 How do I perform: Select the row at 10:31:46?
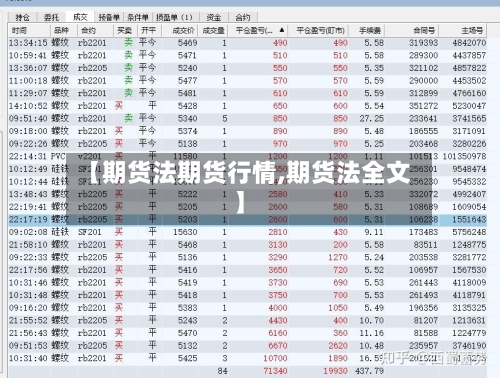[x=247, y=283]
